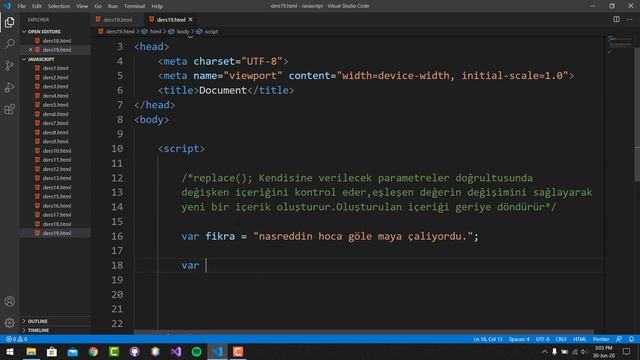Click the html breadcrumb item
640x360 pixels.
point(155,31)
